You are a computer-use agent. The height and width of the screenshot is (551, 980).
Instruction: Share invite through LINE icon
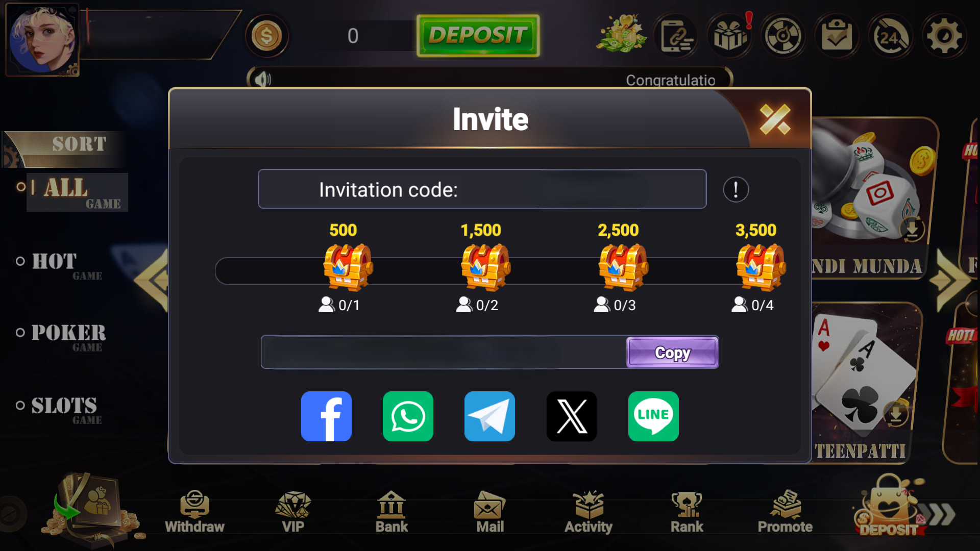653,416
